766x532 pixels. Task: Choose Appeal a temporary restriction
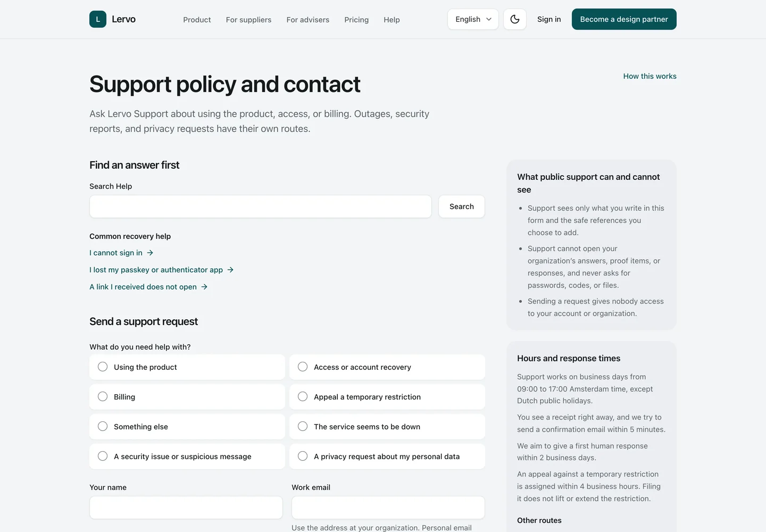click(387, 397)
